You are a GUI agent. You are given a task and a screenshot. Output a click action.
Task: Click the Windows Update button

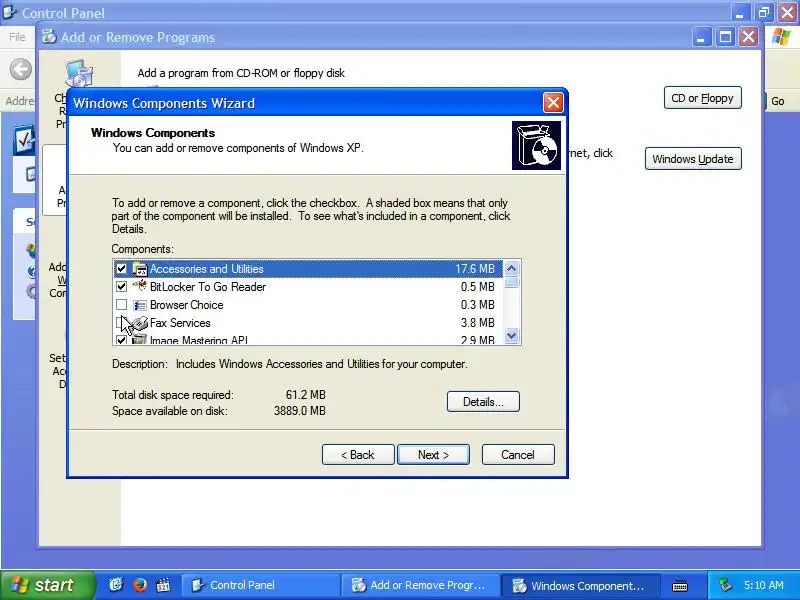pos(693,159)
